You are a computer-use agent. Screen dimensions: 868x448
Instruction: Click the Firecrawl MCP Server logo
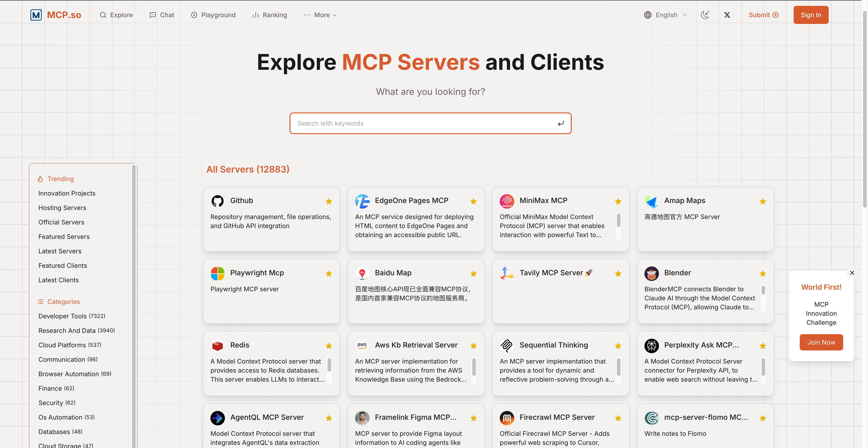507,418
